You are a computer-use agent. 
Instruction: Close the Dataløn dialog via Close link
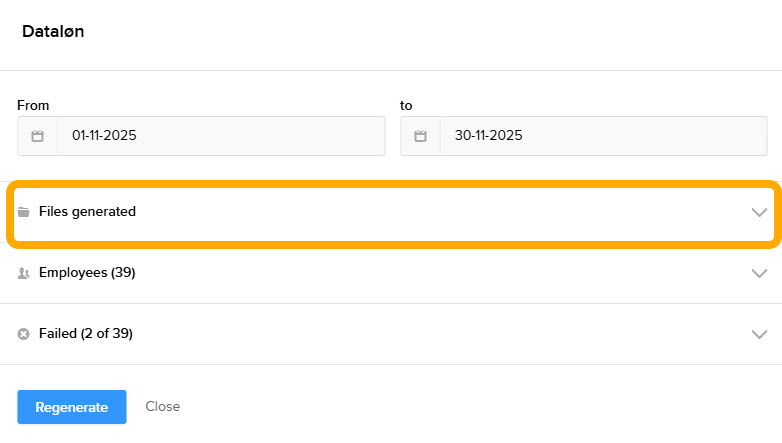click(x=162, y=407)
